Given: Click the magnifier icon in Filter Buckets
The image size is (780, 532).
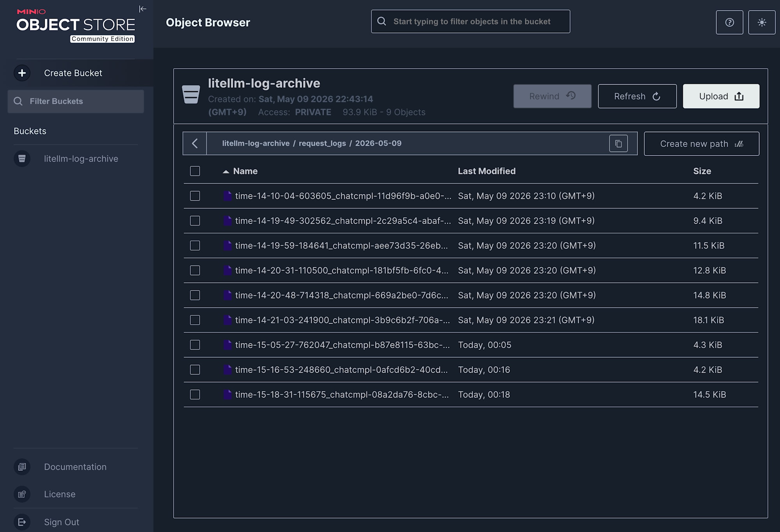Looking at the screenshot, I should 18,101.
